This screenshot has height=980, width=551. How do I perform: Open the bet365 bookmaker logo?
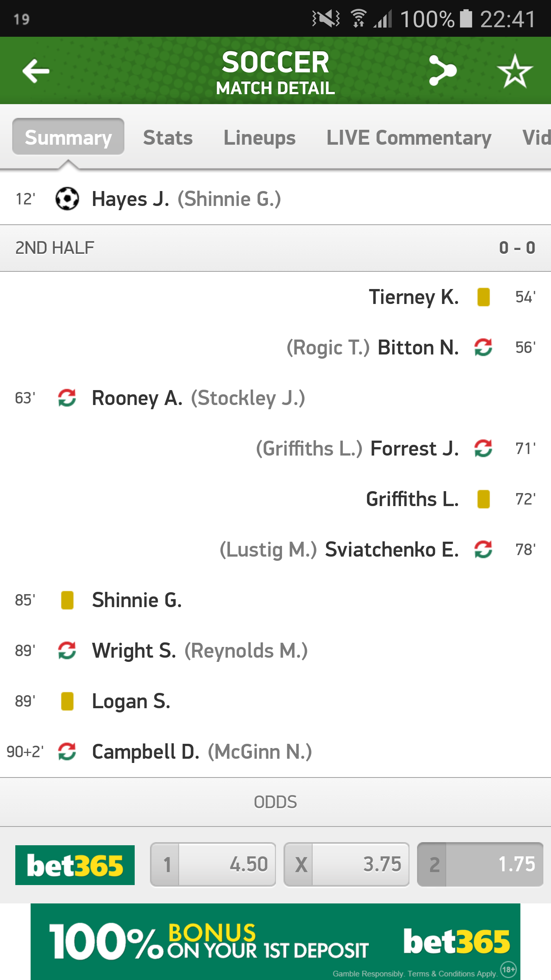pos(75,865)
